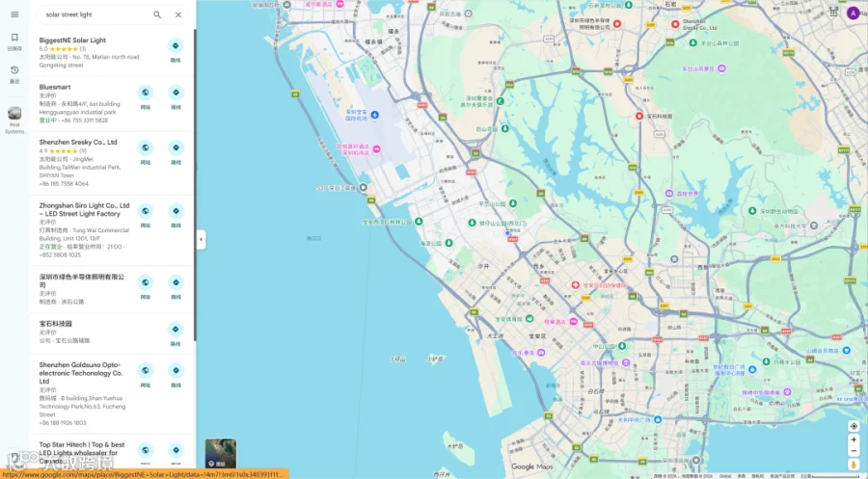Click the Shenzhen Bao'an airport marker
Image resolution: width=868 pixels, height=479 pixels.
click(x=375, y=115)
